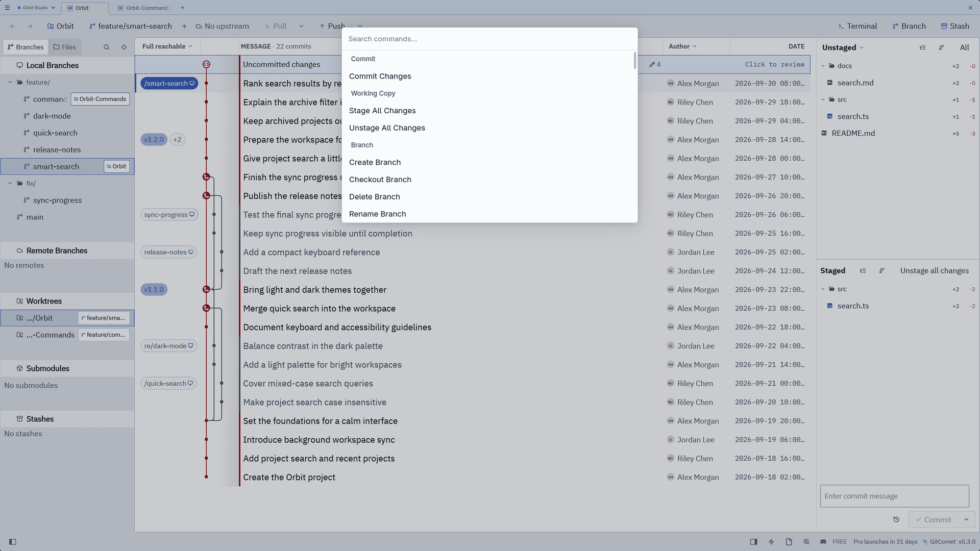Click the lightning bolt status bar icon
The height and width of the screenshot is (551, 980).
(771, 542)
